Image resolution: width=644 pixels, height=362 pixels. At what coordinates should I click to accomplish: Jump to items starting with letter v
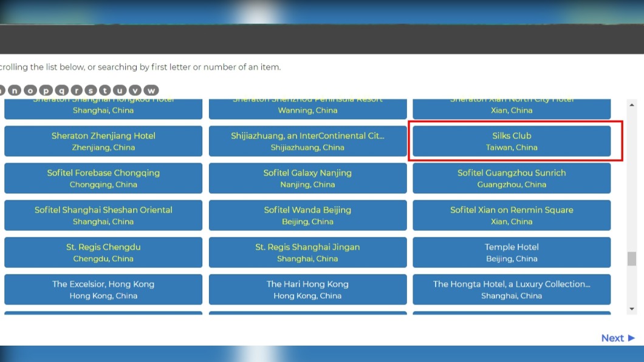click(135, 90)
